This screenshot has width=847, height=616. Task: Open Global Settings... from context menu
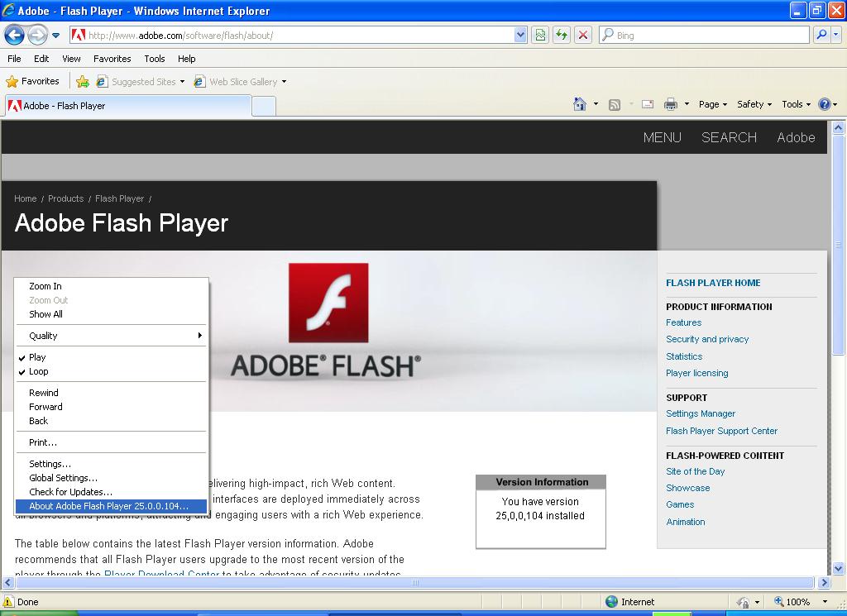tap(111, 479)
